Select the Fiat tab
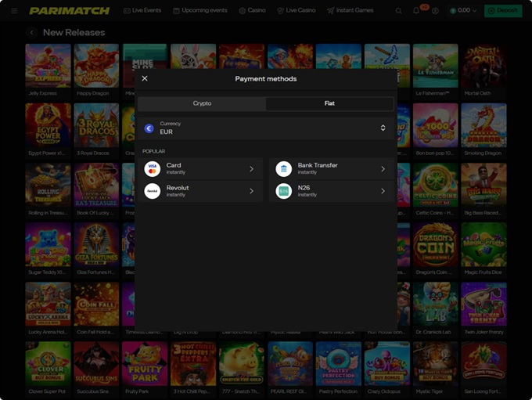 (x=329, y=103)
